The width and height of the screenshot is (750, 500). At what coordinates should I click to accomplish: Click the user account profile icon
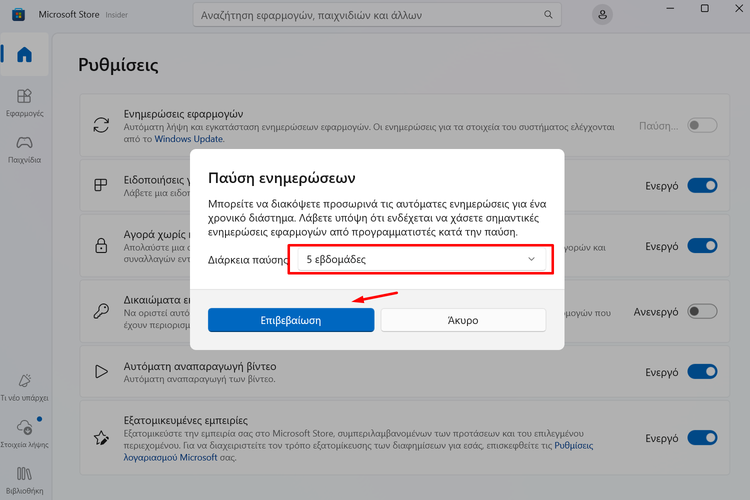pos(602,15)
